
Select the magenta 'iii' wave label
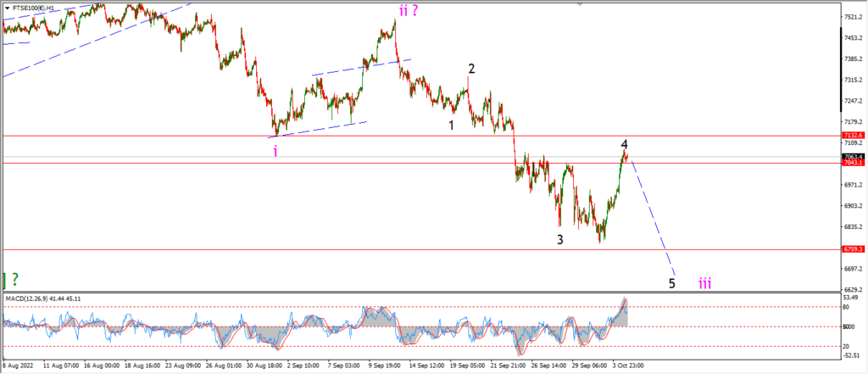[704, 284]
